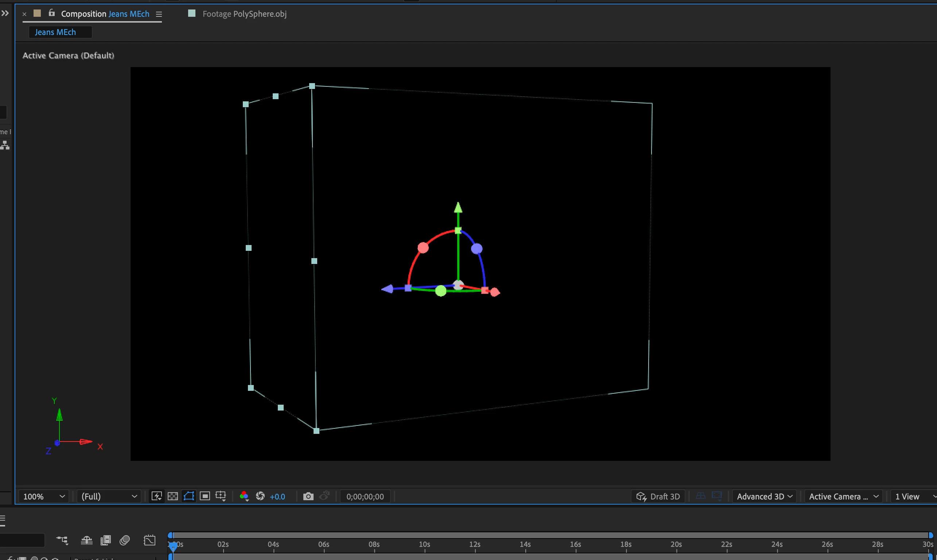Click Show Channel RGB color circles icon
Screen dimensions: 937x560
(244, 496)
